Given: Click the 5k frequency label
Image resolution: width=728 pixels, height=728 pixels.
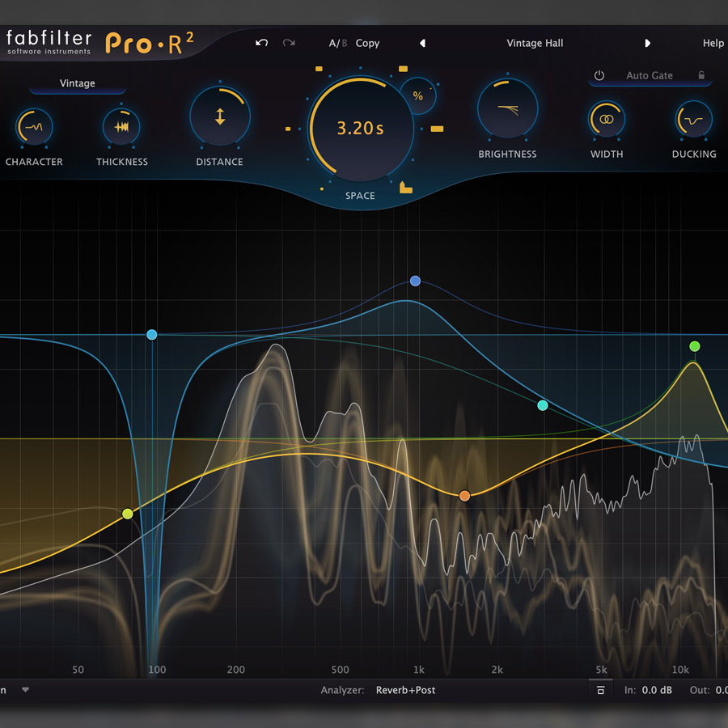Looking at the screenshot, I should coord(601,670).
